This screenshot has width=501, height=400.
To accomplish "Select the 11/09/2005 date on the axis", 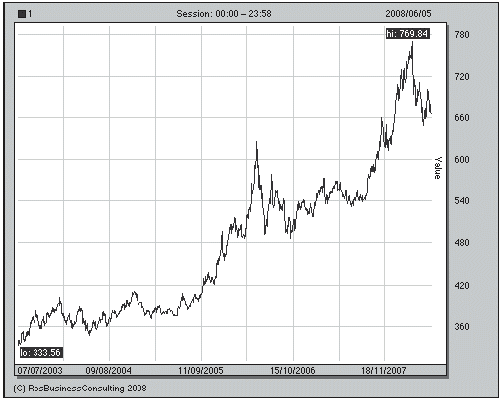I will click(201, 371).
